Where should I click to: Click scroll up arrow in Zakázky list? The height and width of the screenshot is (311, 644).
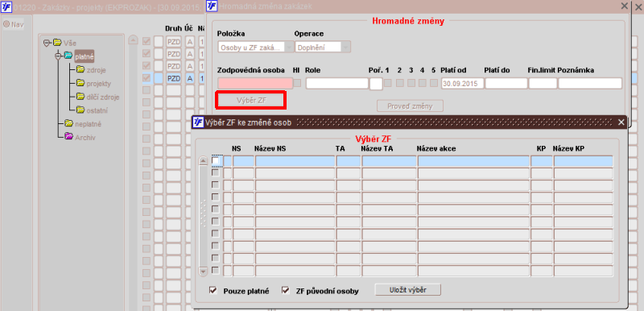tap(133, 39)
